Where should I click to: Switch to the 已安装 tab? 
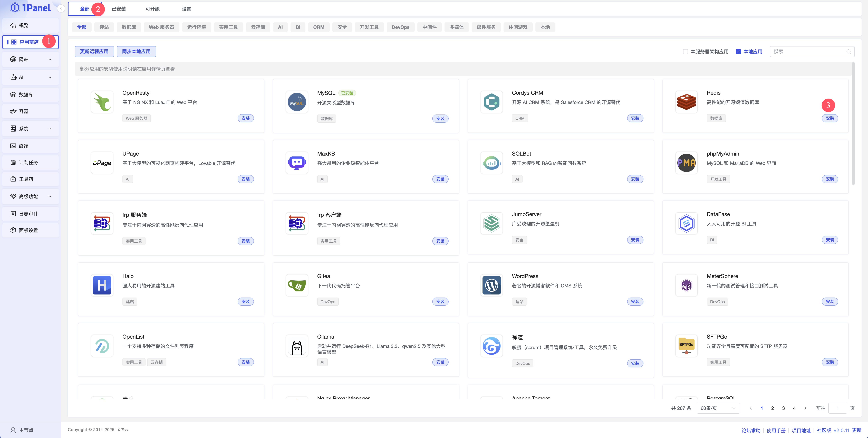[x=119, y=9]
